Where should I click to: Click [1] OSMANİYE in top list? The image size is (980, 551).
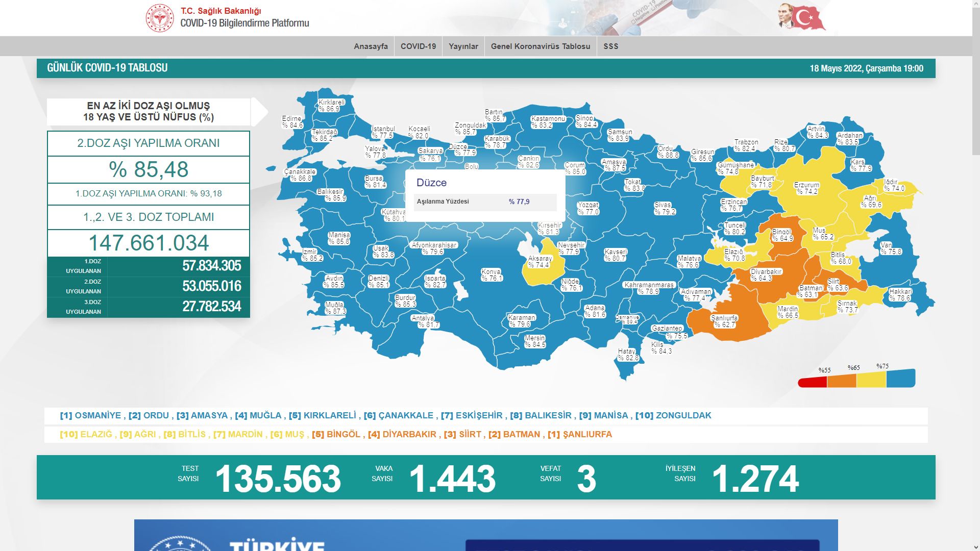[90, 416]
